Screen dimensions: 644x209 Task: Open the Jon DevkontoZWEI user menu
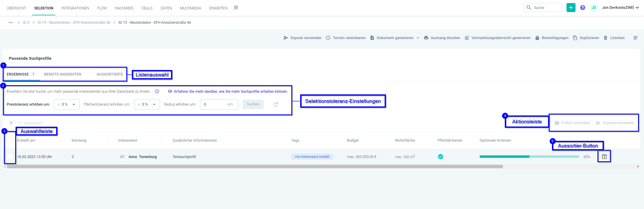point(620,8)
